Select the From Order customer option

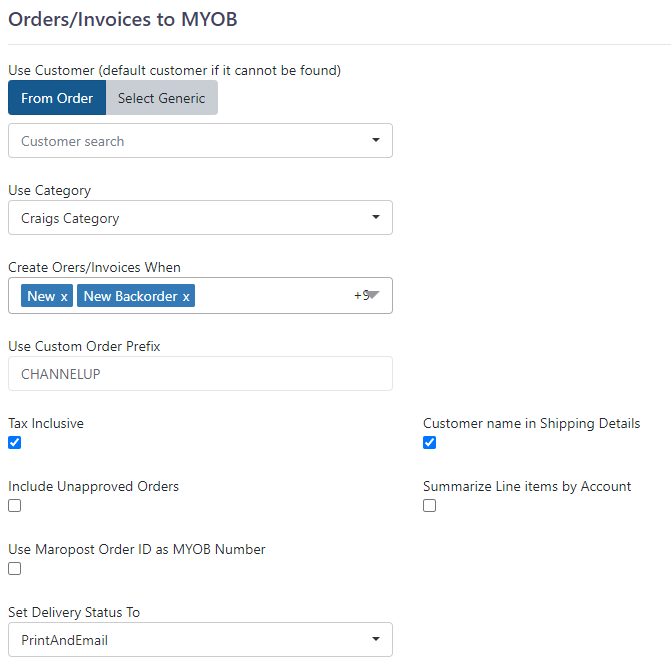click(x=57, y=98)
